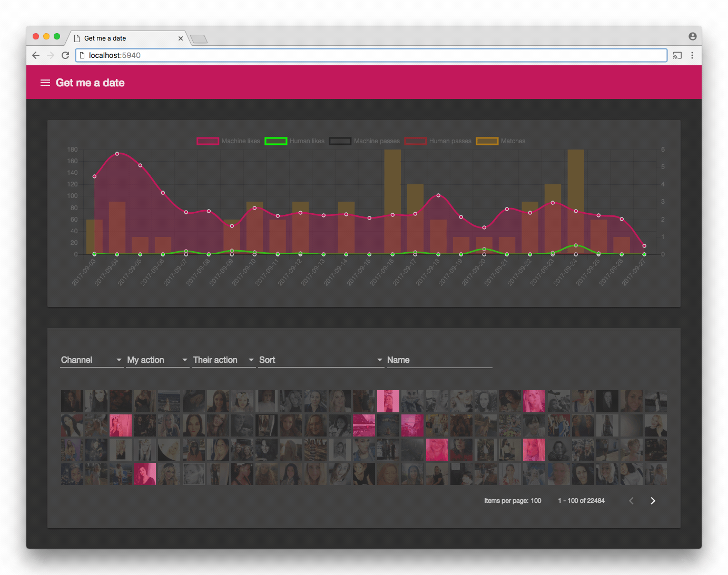Image resolution: width=728 pixels, height=575 pixels.
Task: Open the Chrome user profile icon
Action: click(x=693, y=36)
